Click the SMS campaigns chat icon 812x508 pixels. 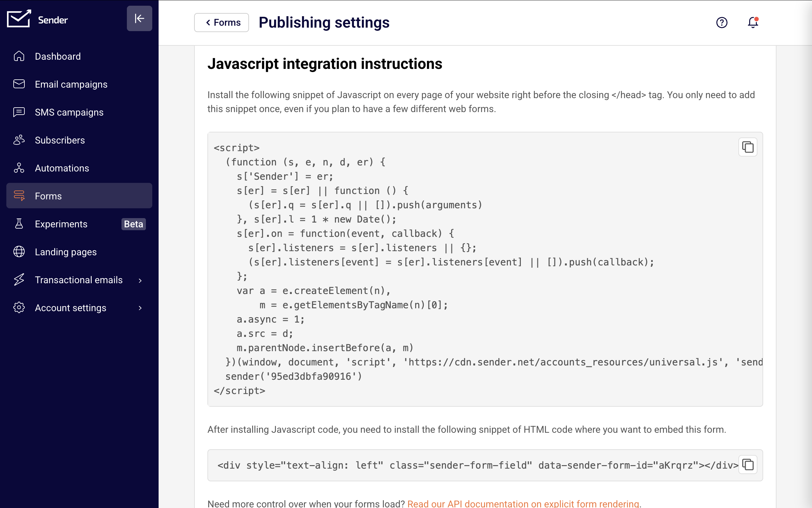click(x=19, y=112)
